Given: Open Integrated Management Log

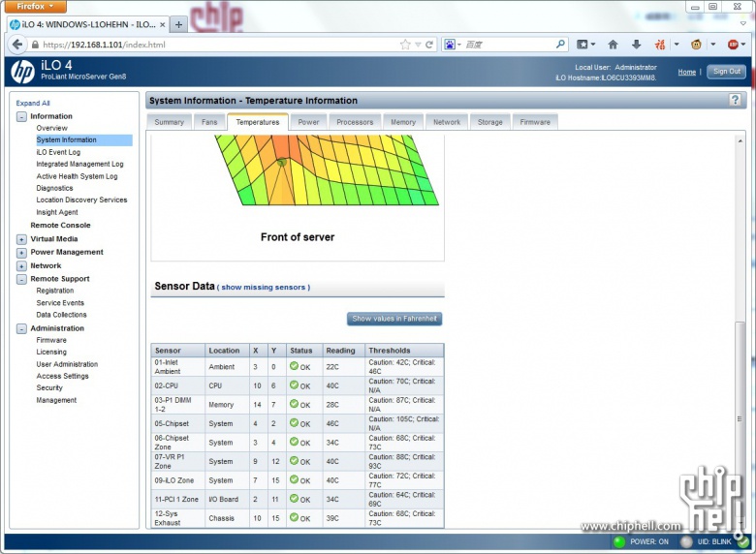Looking at the screenshot, I should tap(80, 165).
